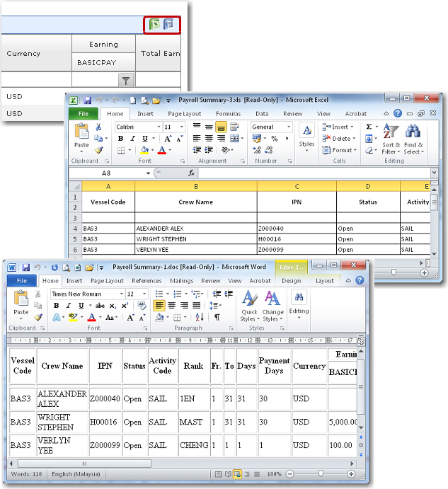Toggle Bold in Excel Font group
Image resolution: width=448 pixels, height=489 pixels.
[121, 139]
